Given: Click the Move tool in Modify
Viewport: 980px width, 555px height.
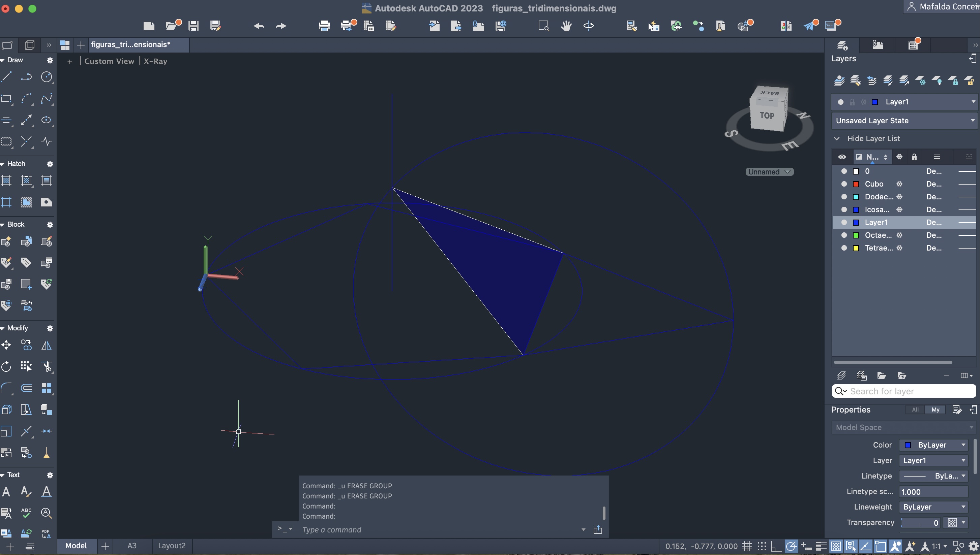Looking at the screenshot, I should pos(6,345).
